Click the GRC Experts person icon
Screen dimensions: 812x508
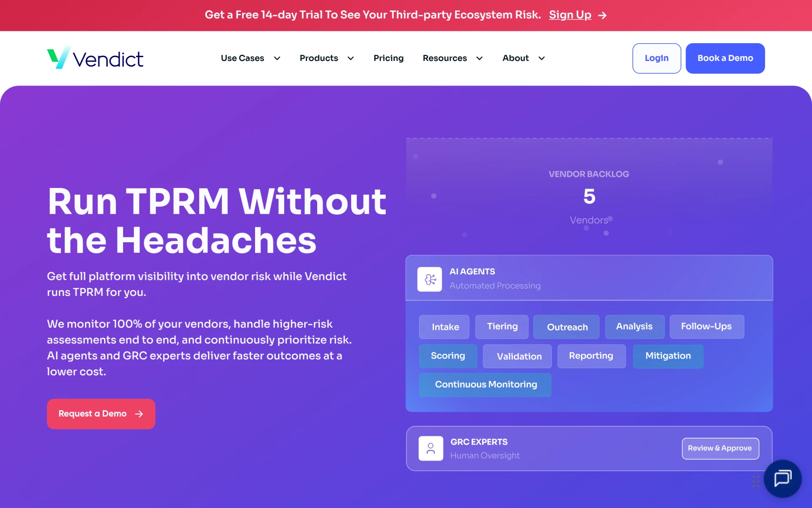pyautogui.click(x=431, y=448)
